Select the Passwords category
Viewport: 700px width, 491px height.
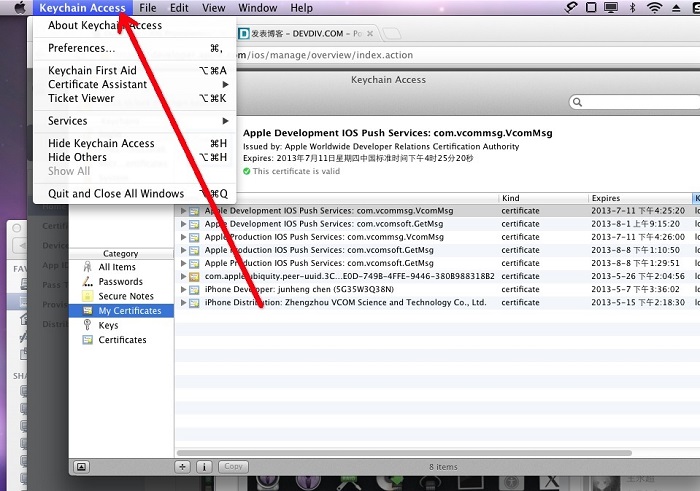click(x=121, y=282)
